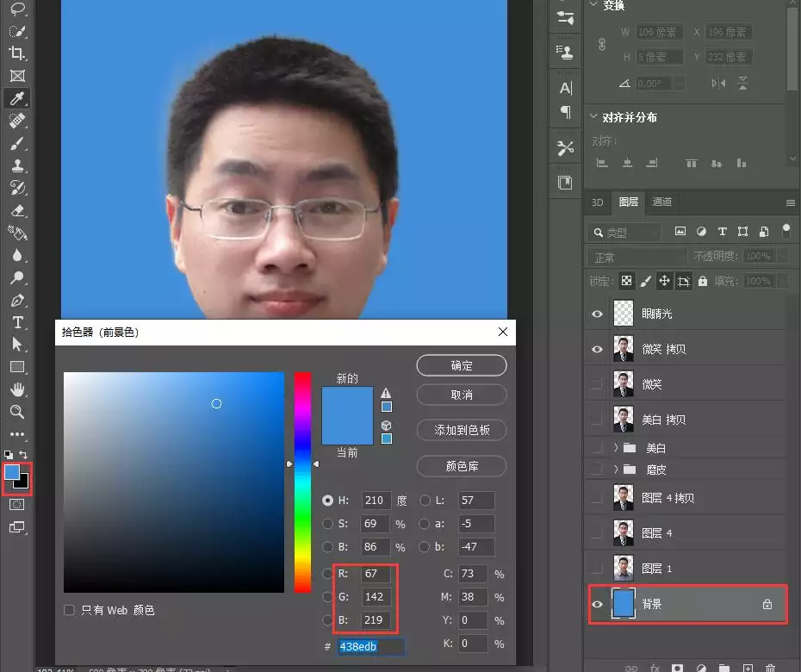
Task: Hide the 背景 layer
Action: point(597,604)
